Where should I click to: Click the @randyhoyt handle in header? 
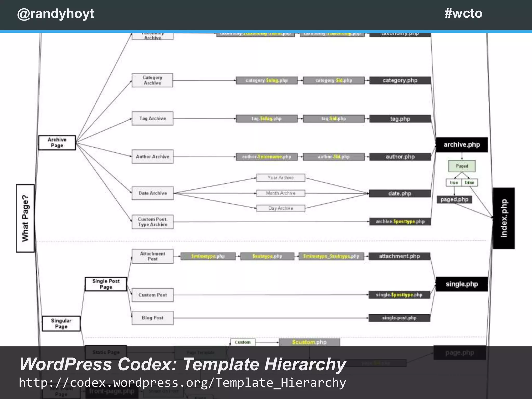[x=55, y=14]
